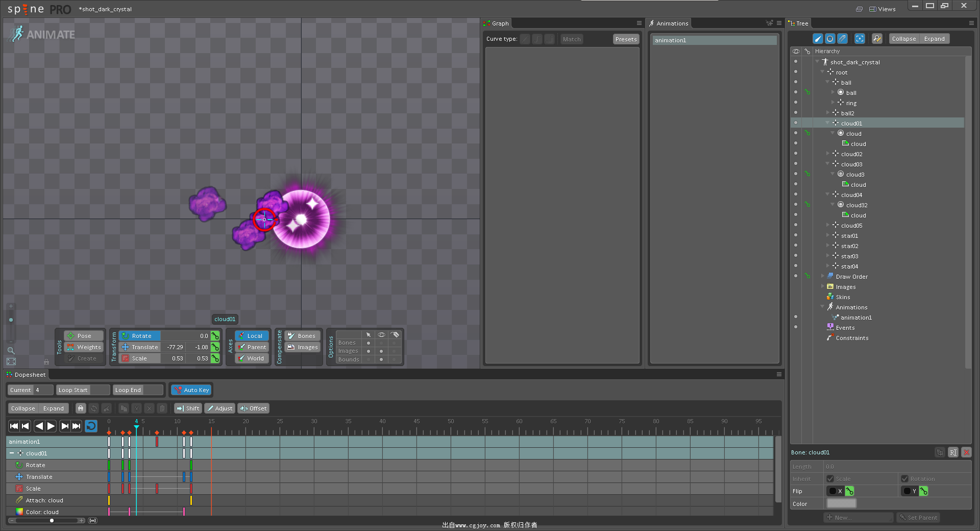Collapse all in Tree panel
This screenshot has width=980, height=531.
pyautogui.click(x=904, y=39)
